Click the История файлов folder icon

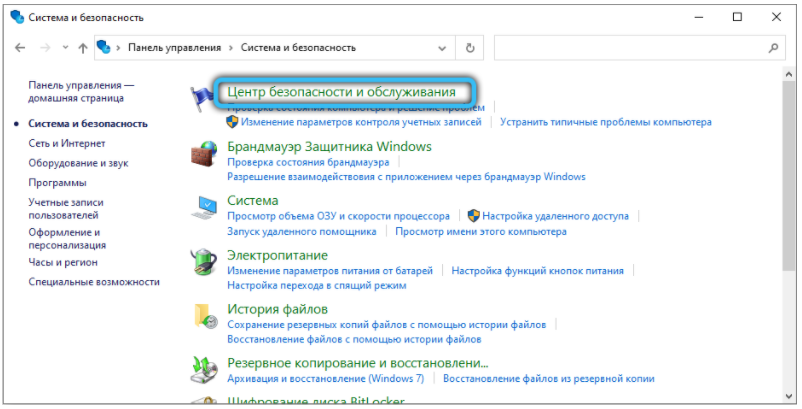tap(204, 318)
